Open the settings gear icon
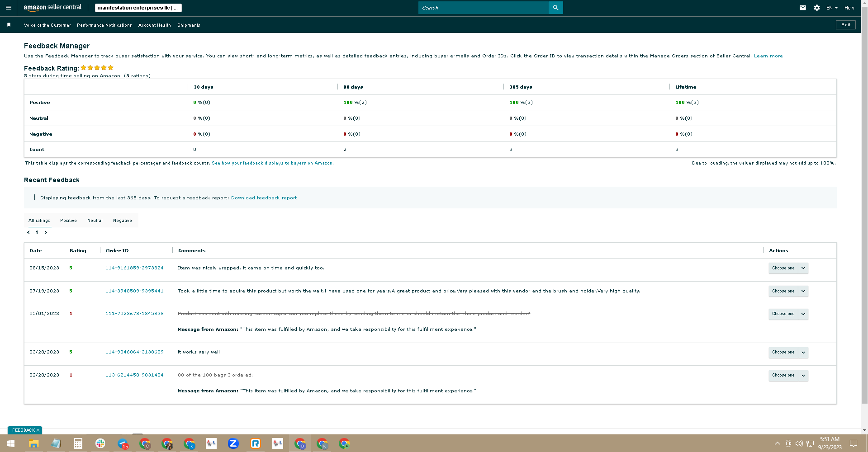This screenshot has height=452, width=868. pos(817,8)
